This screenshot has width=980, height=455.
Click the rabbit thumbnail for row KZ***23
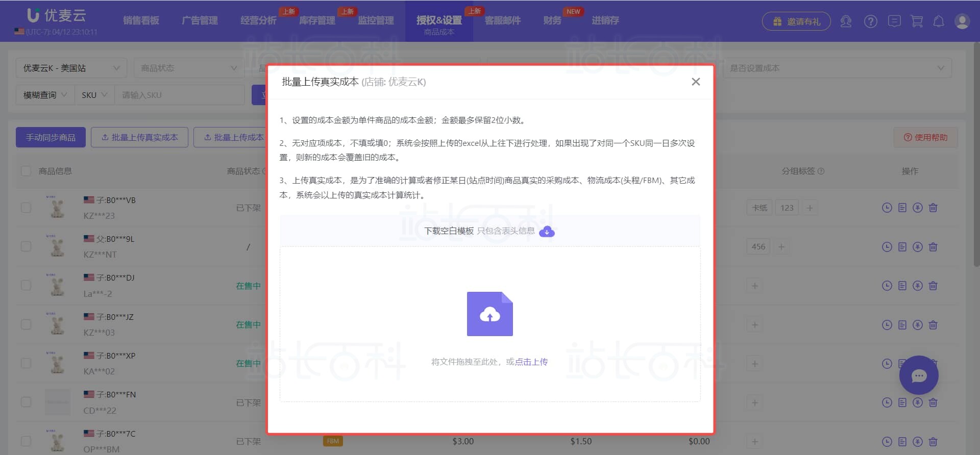57,207
